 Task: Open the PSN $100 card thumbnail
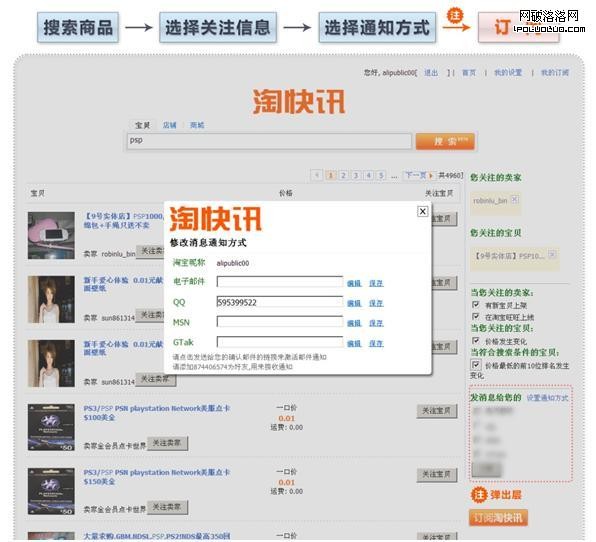(51, 427)
